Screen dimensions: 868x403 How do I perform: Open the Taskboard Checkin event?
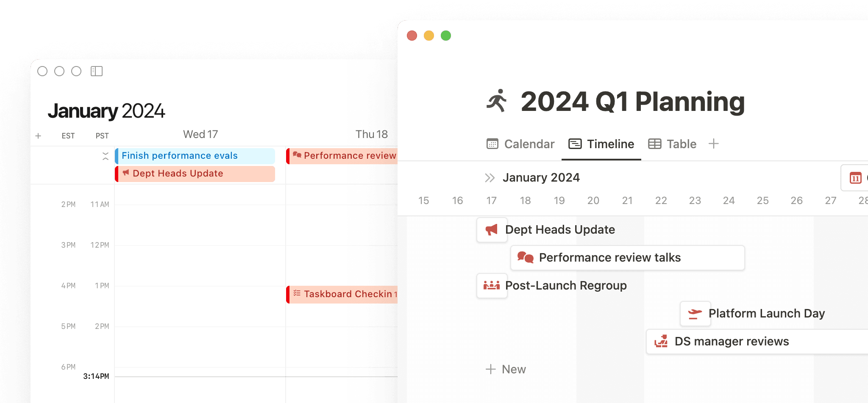[343, 294]
